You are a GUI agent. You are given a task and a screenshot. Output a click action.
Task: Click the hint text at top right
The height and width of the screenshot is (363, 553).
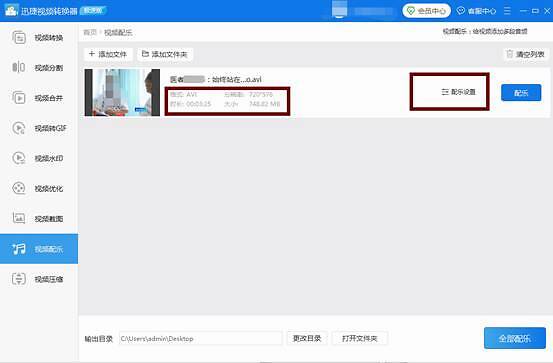pyautogui.click(x=485, y=31)
